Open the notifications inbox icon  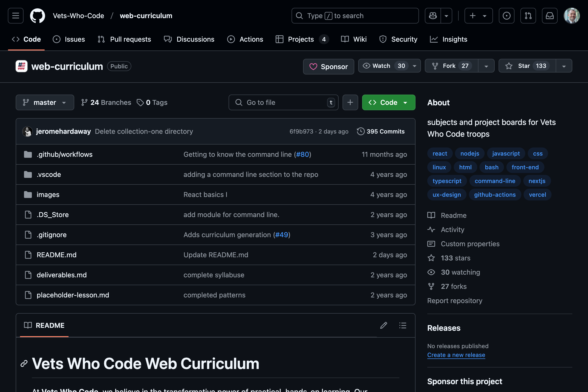[x=550, y=16]
